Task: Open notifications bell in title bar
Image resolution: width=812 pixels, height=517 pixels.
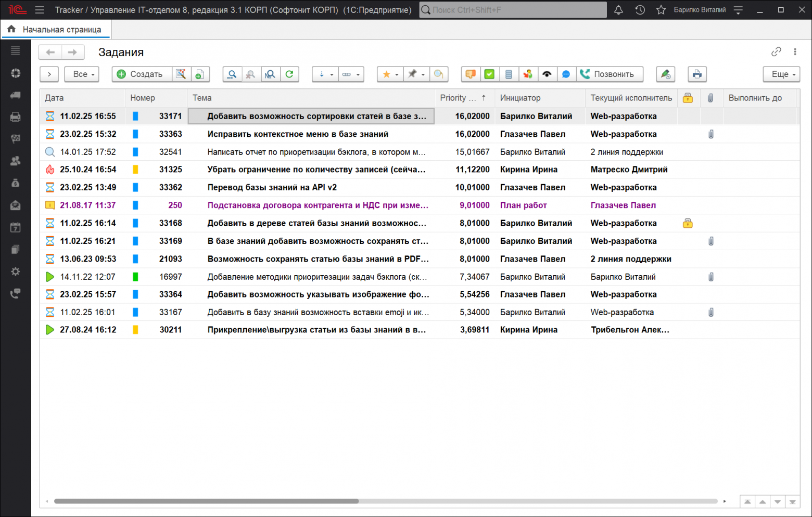Action: click(618, 10)
